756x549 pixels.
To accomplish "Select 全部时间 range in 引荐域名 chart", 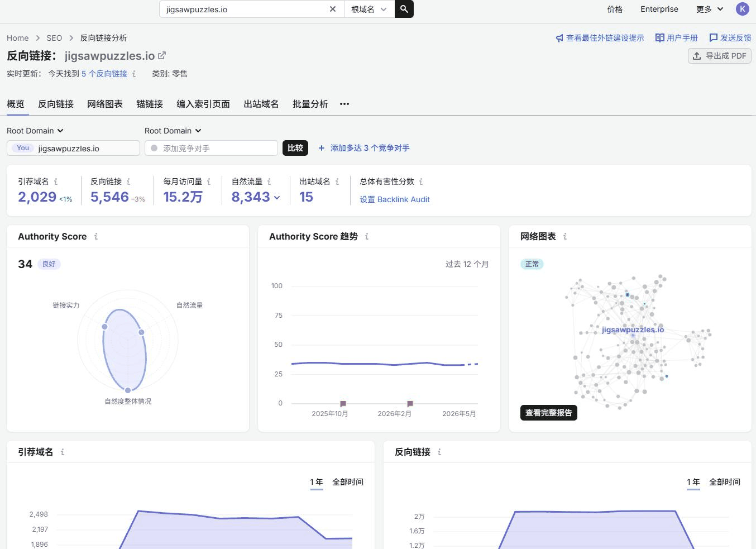I will coord(348,482).
